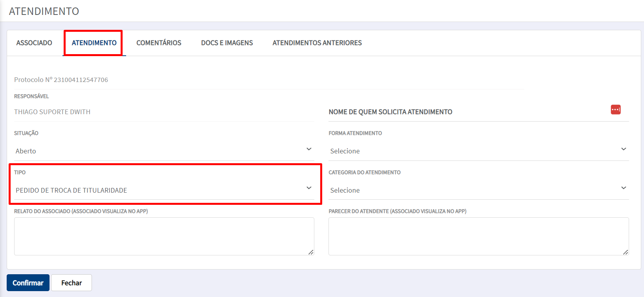Screen dimensions: 644x297
Task: Click the Confirmar button
Action: 28,283
